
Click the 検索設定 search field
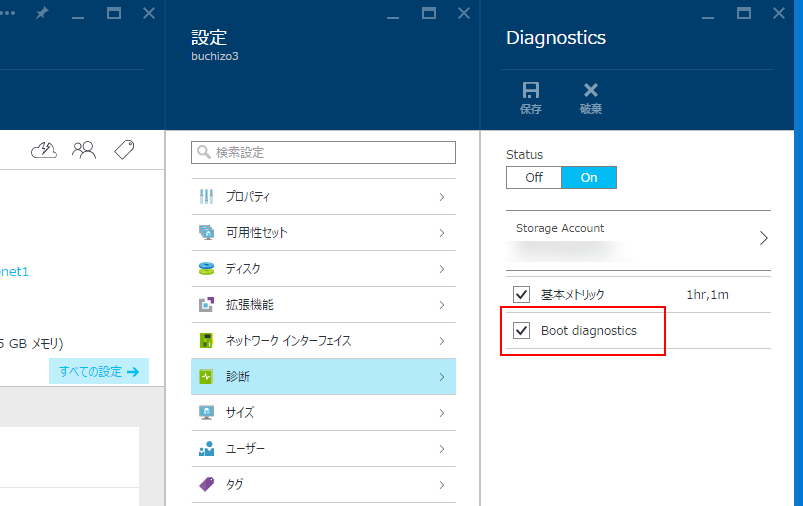[x=323, y=152]
